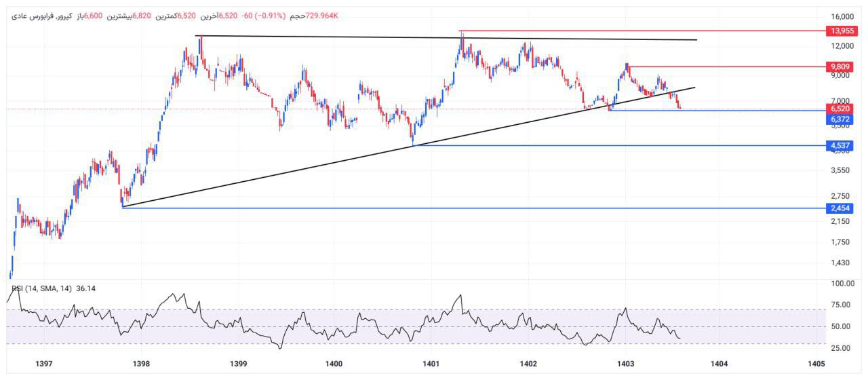Click the RSI value 36.14
Screen dimensions: 868x380
[x=86, y=288]
